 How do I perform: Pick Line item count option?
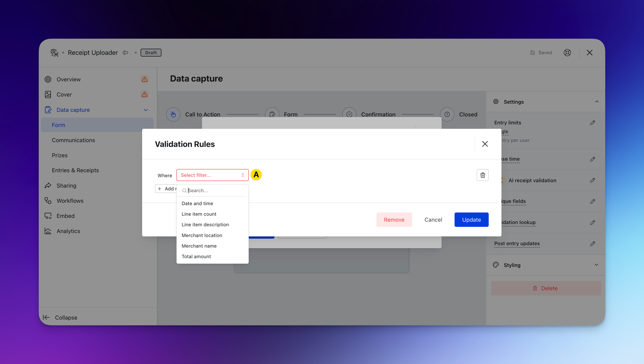coord(199,214)
